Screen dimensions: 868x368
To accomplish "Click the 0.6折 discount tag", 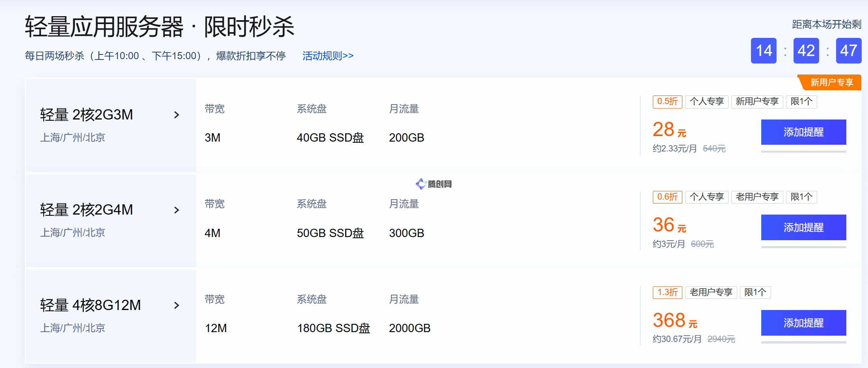I will [667, 197].
